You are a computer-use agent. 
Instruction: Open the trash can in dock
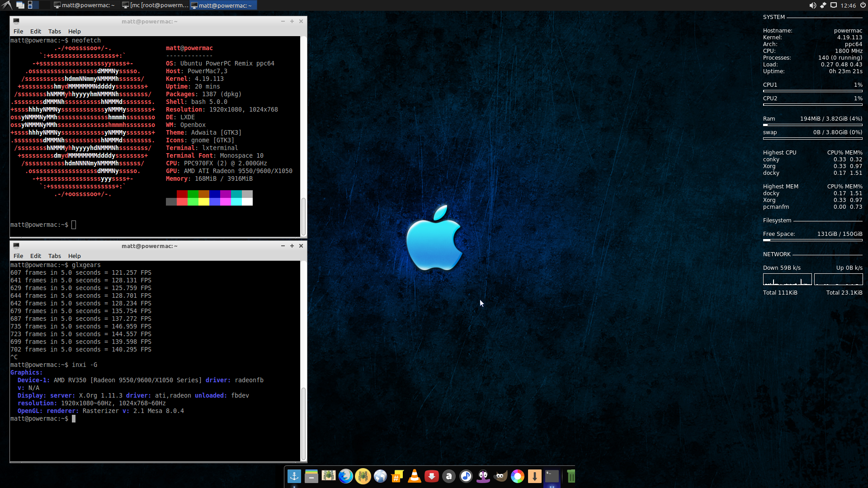pos(571,476)
